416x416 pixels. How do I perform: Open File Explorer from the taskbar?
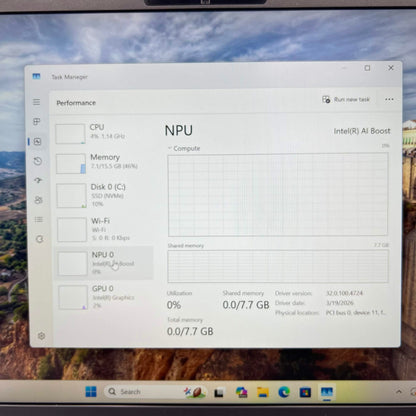[x=263, y=392]
